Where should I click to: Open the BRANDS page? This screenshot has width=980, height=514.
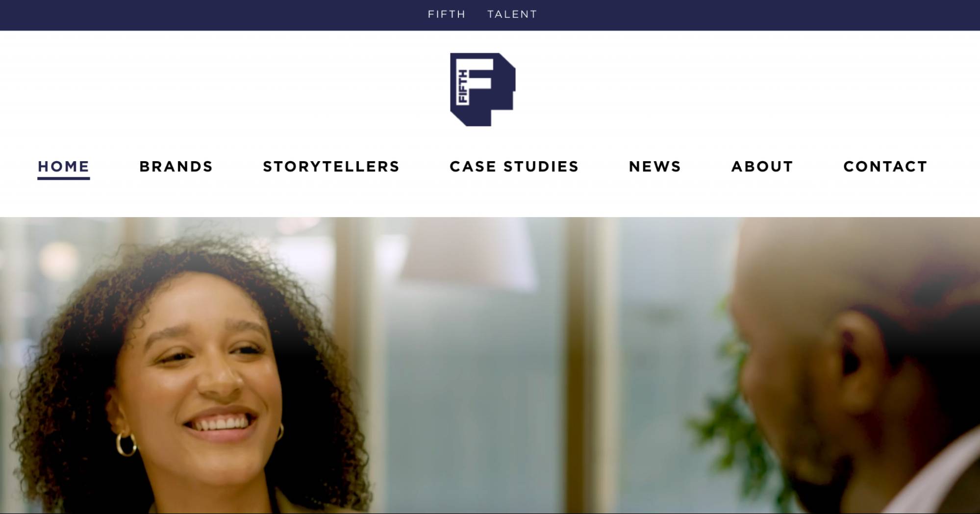tap(176, 167)
